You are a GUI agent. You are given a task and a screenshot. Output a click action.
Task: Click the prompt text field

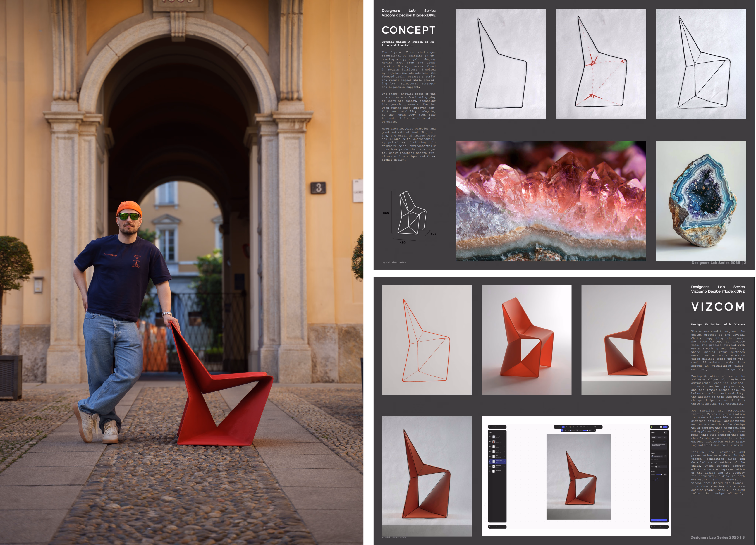(x=659, y=446)
